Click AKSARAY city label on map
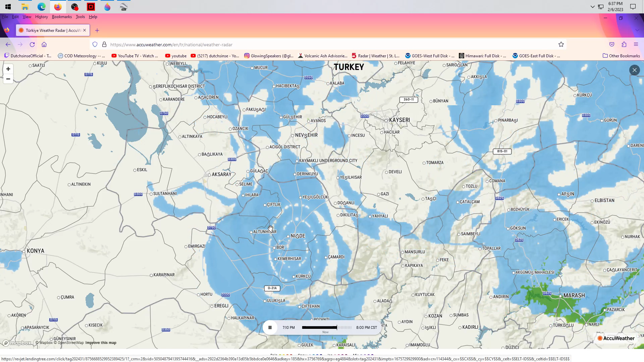 [221, 175]
